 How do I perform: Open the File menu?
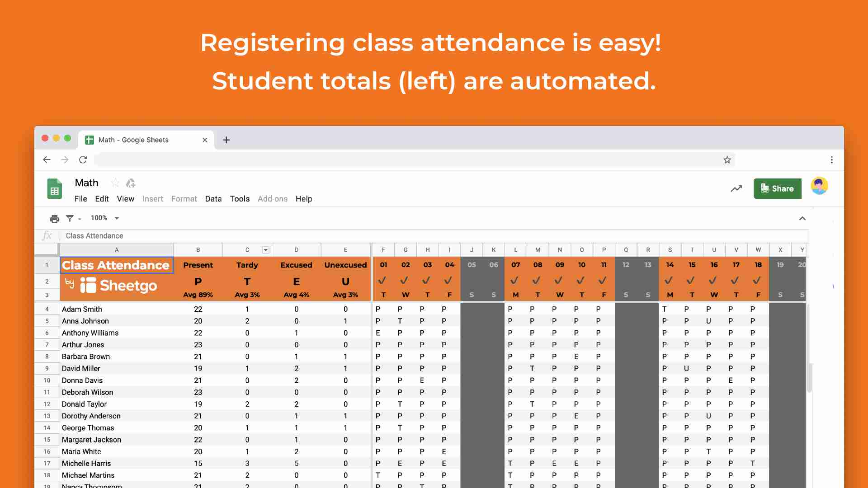(x=80, y=198)
